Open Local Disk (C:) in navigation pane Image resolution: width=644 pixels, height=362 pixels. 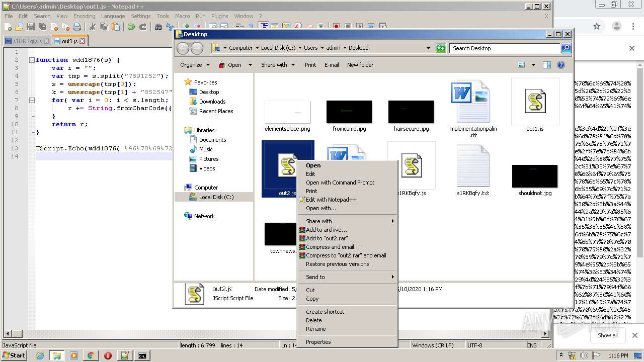pyautogui.click(x=216, y=197)
